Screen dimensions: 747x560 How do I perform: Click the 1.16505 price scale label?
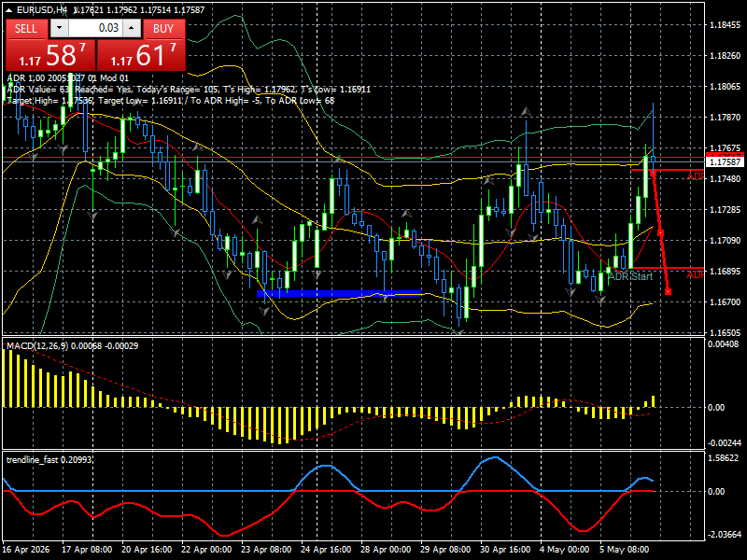(725, 332)
